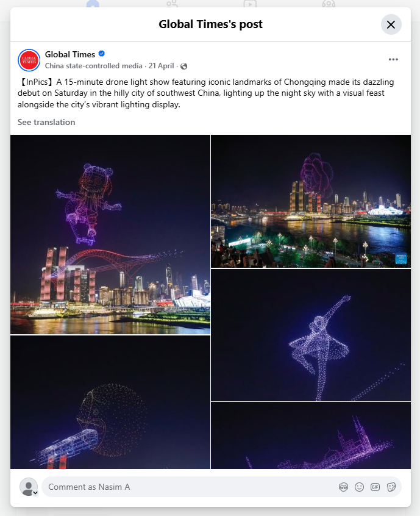Click the Global Times profile logo

29,60
